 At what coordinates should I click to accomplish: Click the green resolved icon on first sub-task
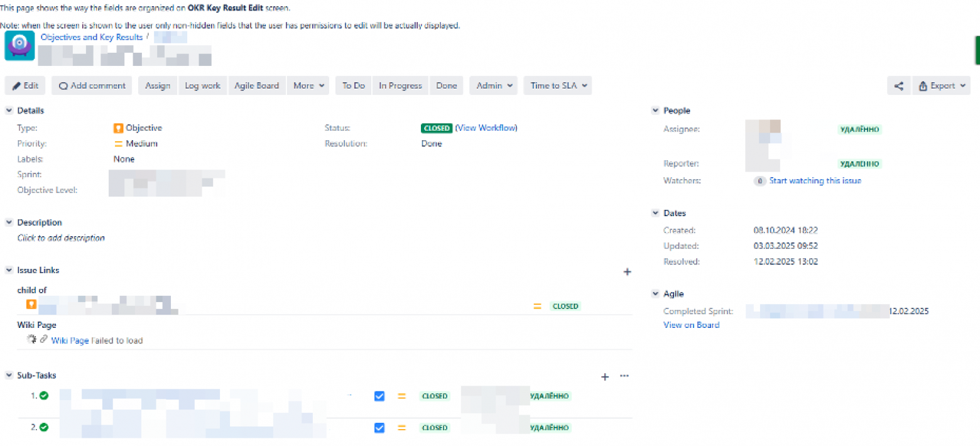click(x=43, y=396)
